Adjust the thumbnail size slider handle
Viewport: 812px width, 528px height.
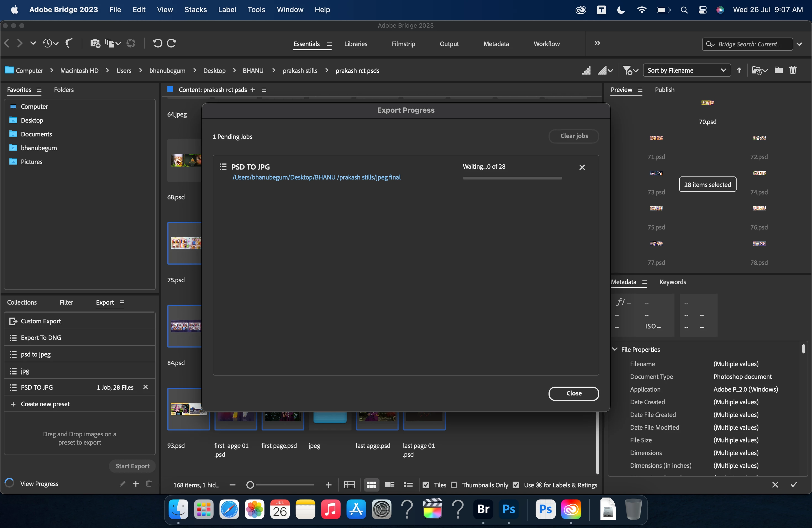[250, 485]
